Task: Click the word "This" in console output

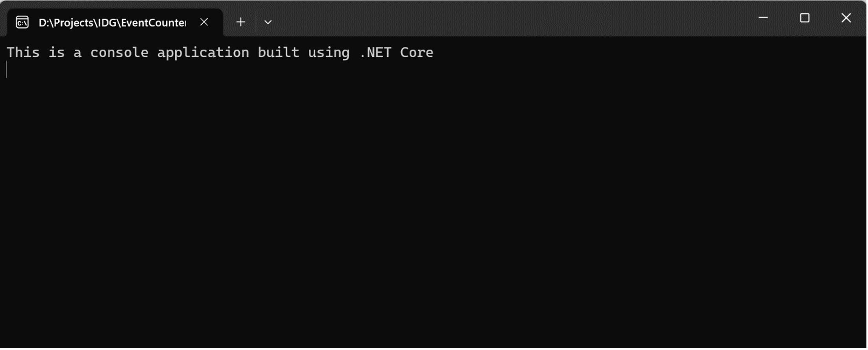Action: (x=24, y=52)
